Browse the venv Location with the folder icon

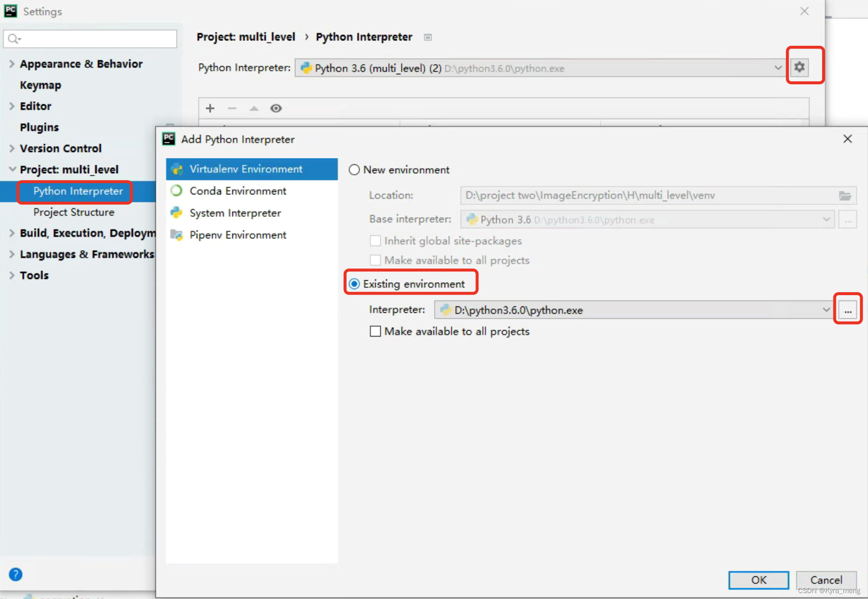846,195
